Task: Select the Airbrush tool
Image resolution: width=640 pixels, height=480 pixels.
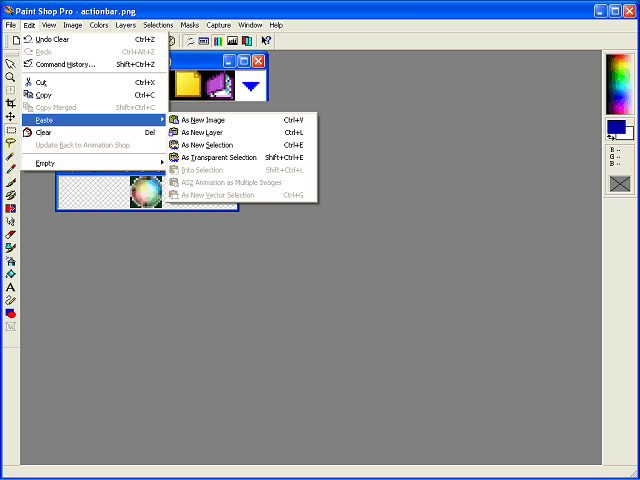Action: pyautogui.click(x=11, y=261)
